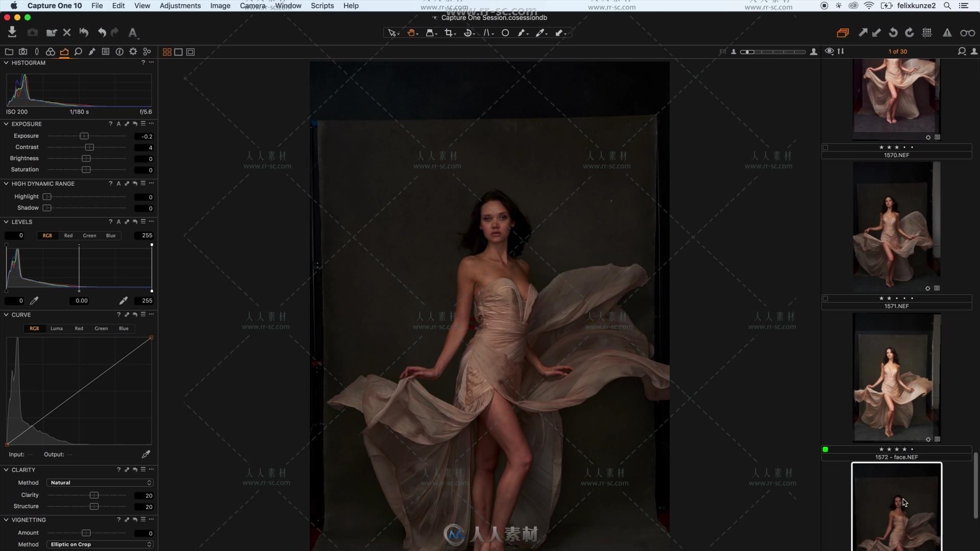The height and width of the screenshot is (551, 980).
Task: Collapse the Exposure panel
Action: click(6, 124)
